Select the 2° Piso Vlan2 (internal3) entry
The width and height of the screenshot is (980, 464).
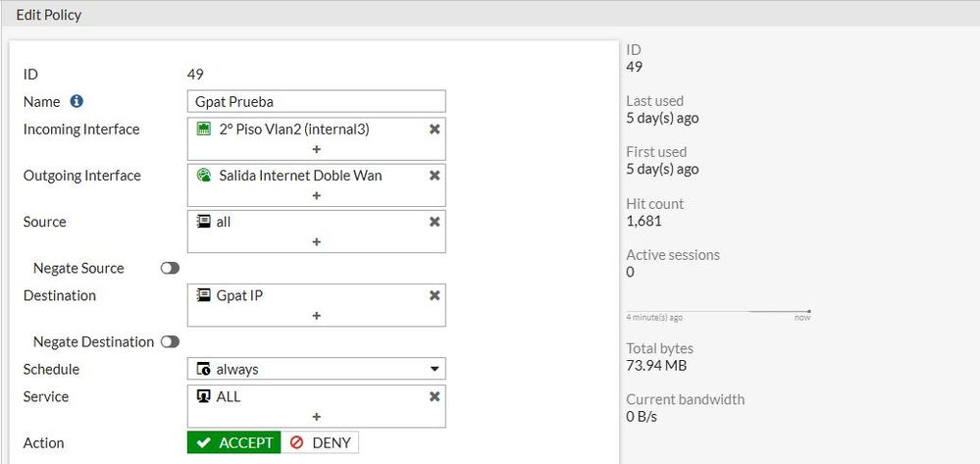click(294, 129)
